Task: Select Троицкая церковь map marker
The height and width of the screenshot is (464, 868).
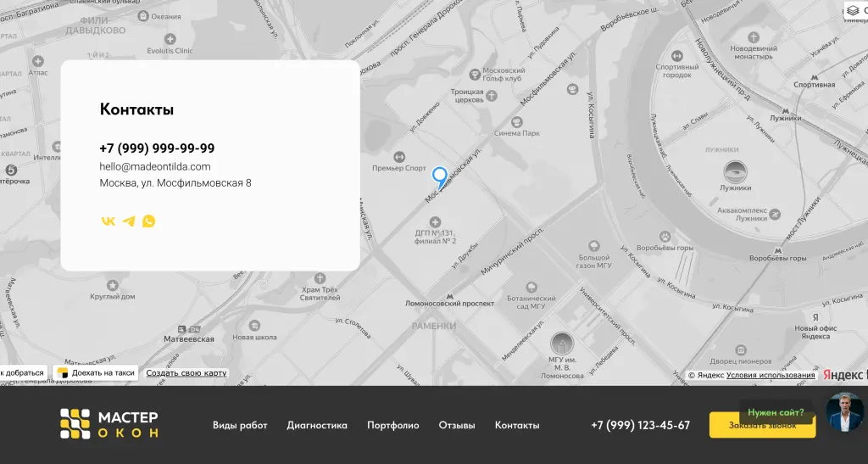Action: click(x=492, y=97)
